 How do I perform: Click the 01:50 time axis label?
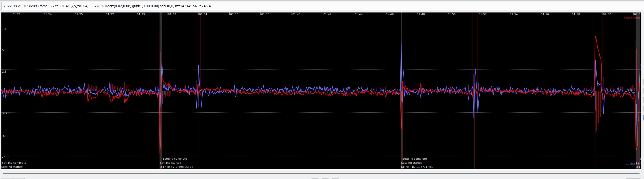[x=451, y=14]
